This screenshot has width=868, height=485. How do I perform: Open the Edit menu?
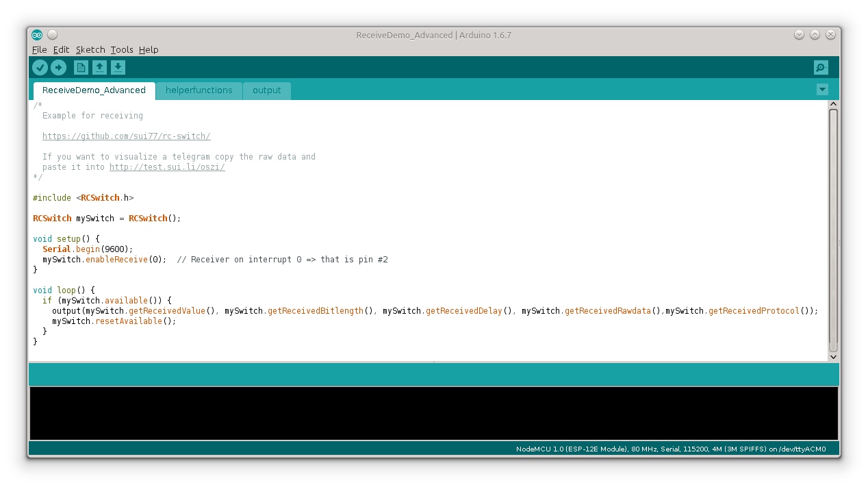[61, 49]
